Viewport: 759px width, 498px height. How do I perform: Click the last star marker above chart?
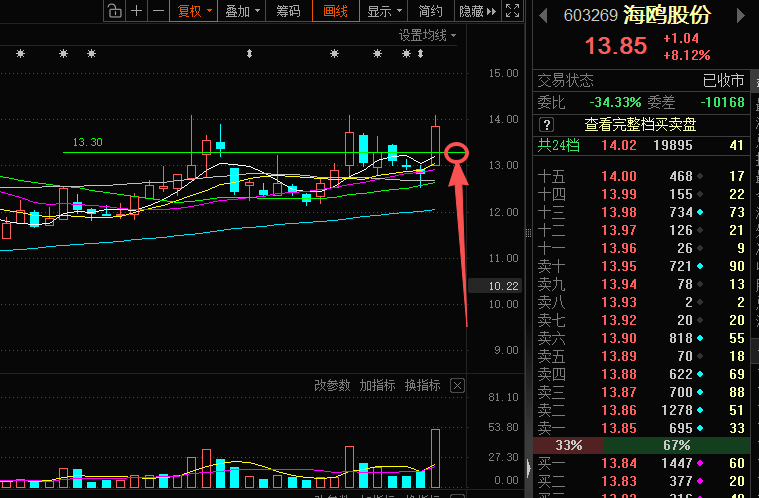click(407, 53)
